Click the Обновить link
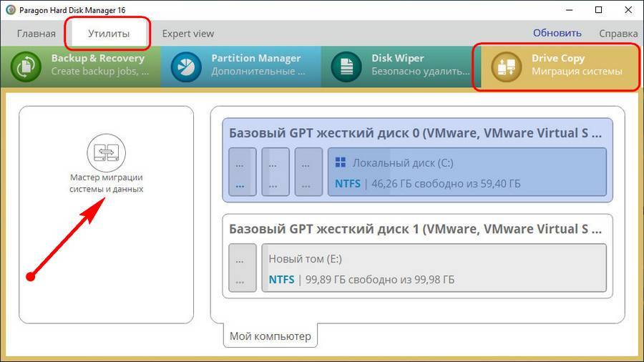The width and height of the screenshot is (644, 362). pos(557,33)
